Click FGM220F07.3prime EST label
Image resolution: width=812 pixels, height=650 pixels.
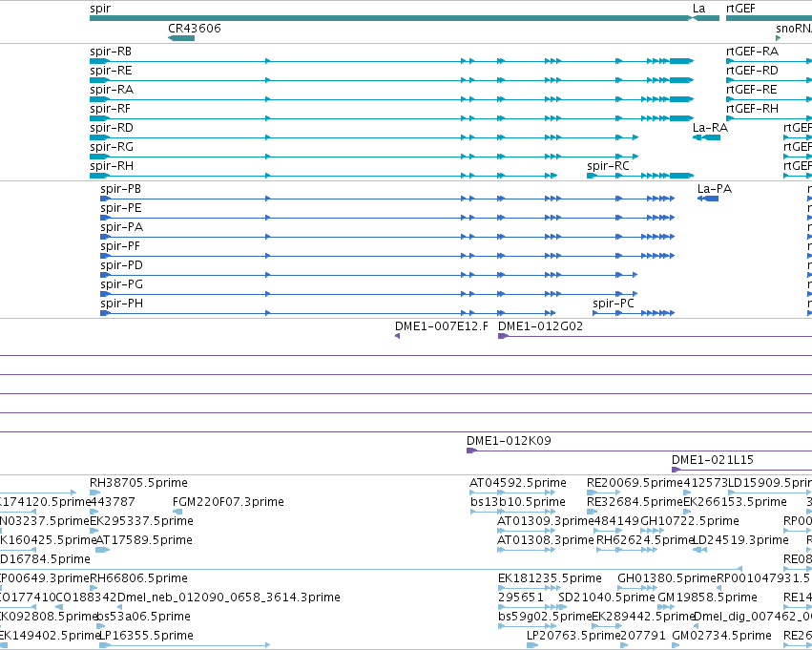tap(228, 502)
